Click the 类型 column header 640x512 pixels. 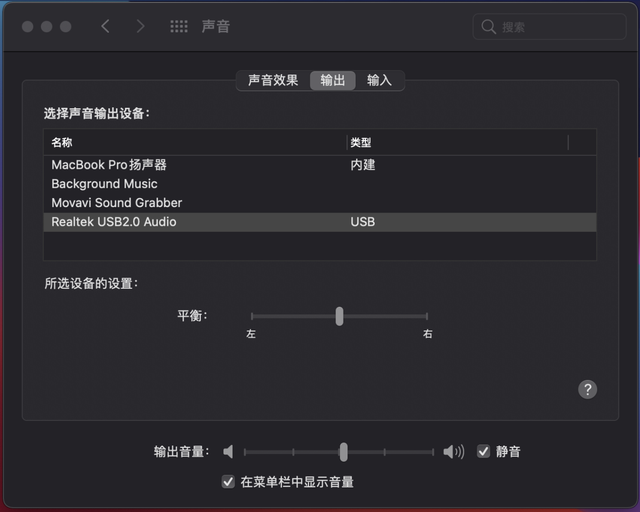(458, 142)
